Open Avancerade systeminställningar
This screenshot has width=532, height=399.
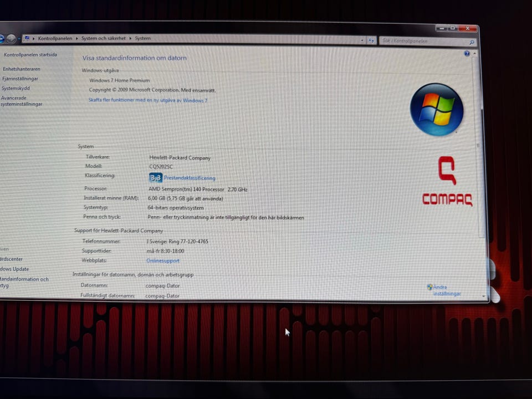point(22,101)
